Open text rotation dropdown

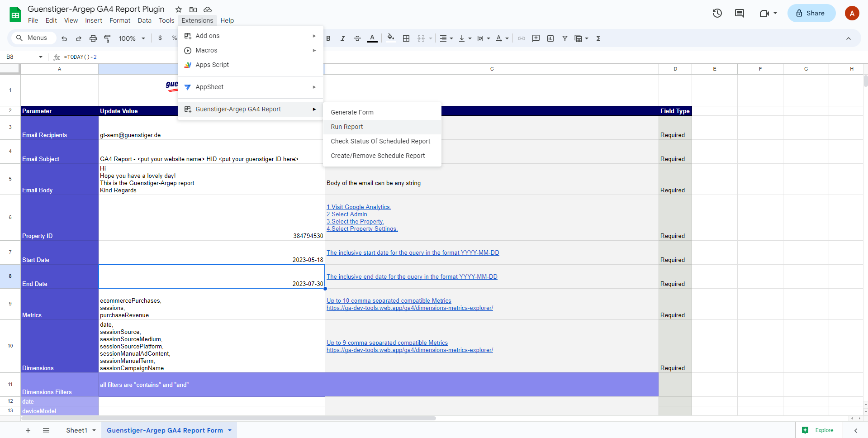point(502,38)
